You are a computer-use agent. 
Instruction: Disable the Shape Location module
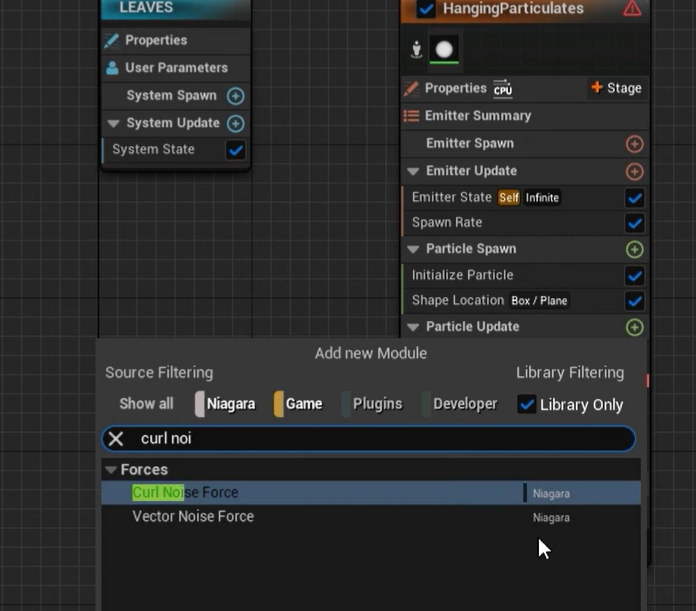[634, 301]
